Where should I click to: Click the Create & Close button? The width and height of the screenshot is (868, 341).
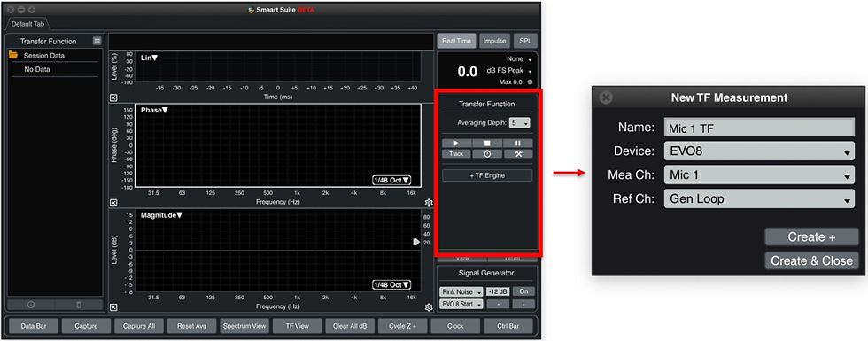click(811, 260)
